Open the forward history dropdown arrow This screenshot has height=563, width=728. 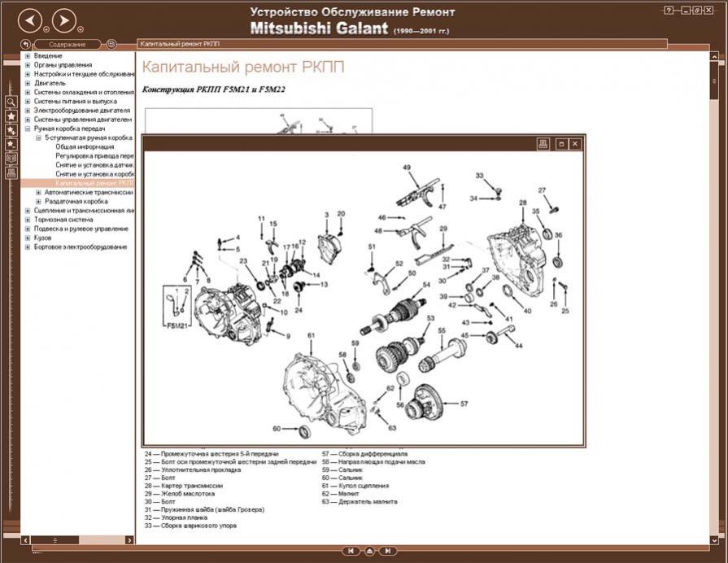tap(81, 29)
